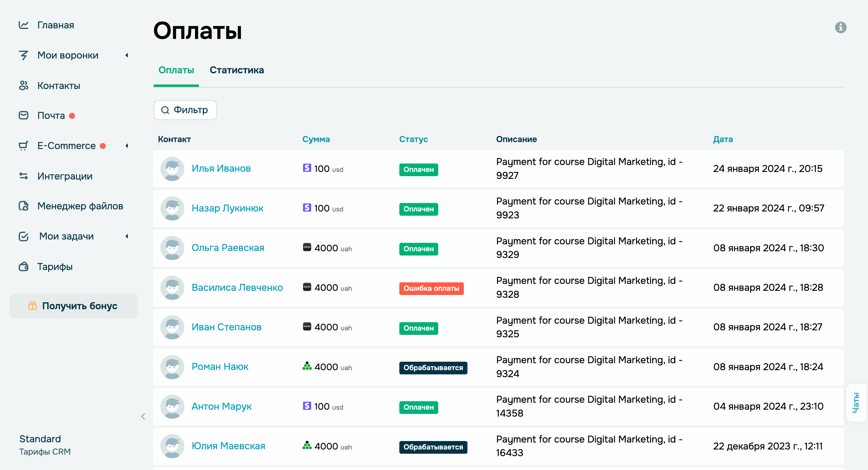Image resolution: width=868 pixels, height=470 pixels.
Task: Click the Почта envelope icon
Action: (x=23, y=116)
